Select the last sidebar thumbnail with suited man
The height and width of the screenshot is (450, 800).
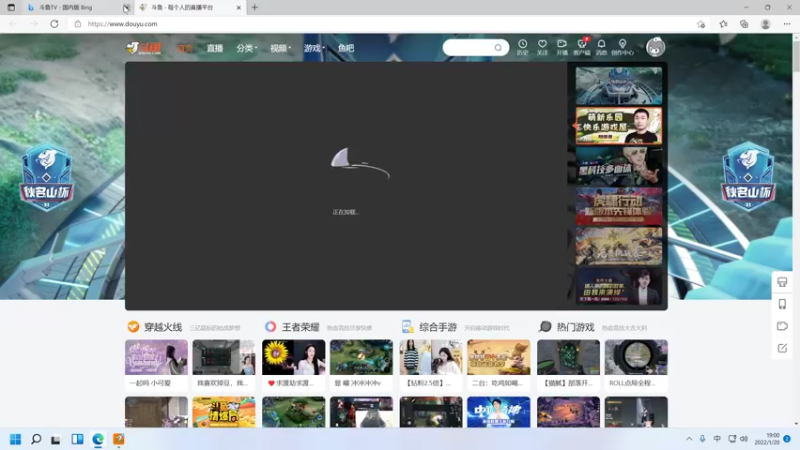click(x=619, y=286)
